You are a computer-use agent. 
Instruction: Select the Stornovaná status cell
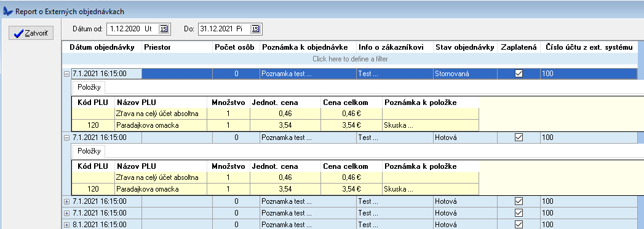pyautogui.click(x=466, y=74)
